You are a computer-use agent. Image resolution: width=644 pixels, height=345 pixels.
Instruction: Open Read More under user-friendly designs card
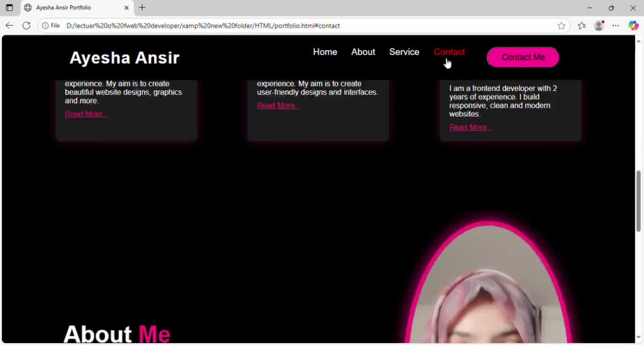[x=278, y=106]
